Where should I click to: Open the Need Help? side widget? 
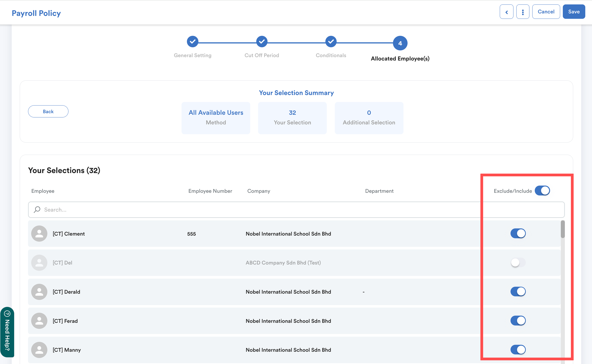tap(7, 332)
